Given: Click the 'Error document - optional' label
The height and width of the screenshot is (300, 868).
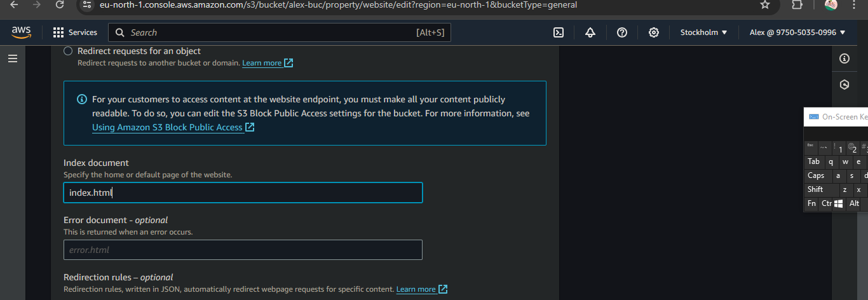Looking at the screenshot, I should click(116, 220).
